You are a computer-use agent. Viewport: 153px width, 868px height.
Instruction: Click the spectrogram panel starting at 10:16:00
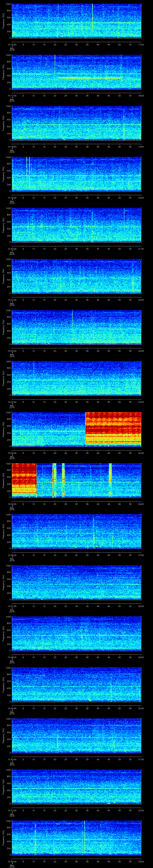(77, 21)
